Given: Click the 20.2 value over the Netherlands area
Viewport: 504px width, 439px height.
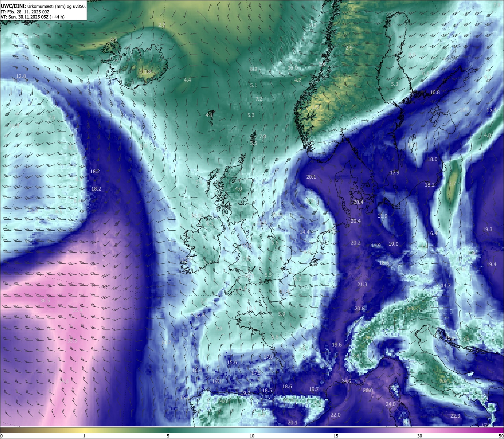Looking at the screenshot, I should pos(356,243).
